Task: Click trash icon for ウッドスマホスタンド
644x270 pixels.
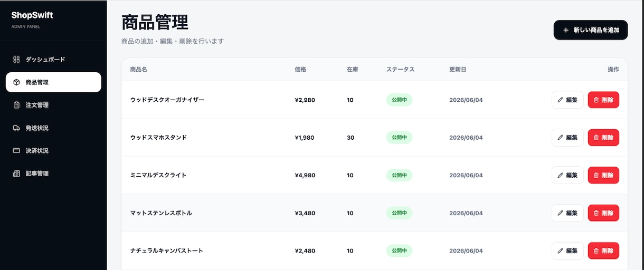Action: tap(596, 138)
